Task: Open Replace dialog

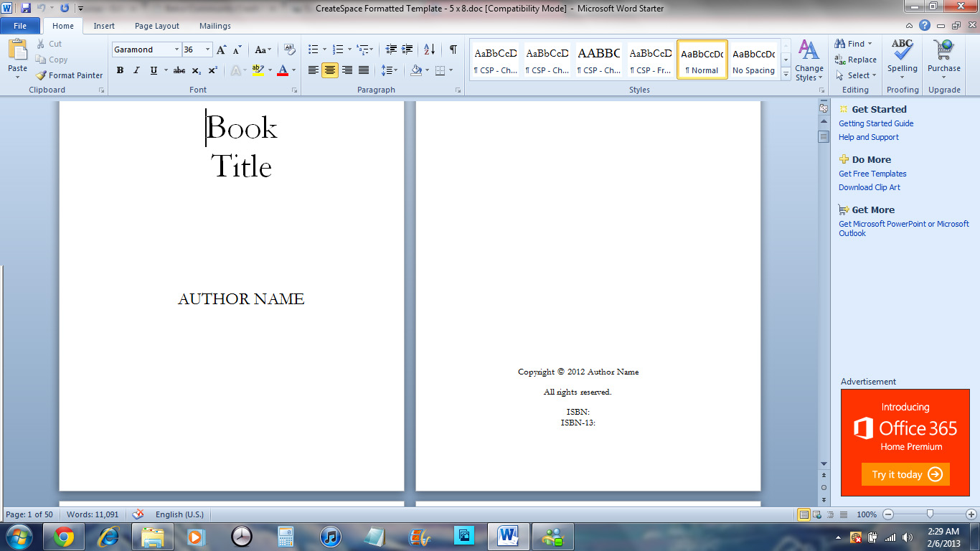Action: point(856,60)
